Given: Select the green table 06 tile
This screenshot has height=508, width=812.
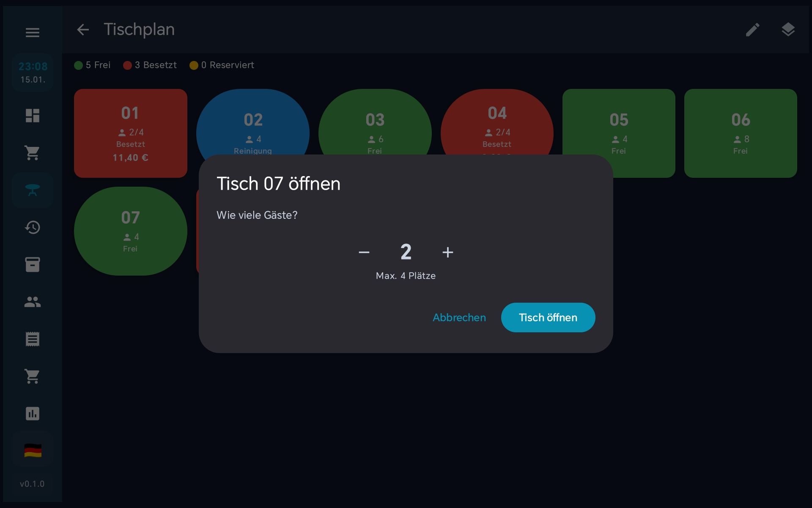Looking at the screenshot, I should pos(741,133).
